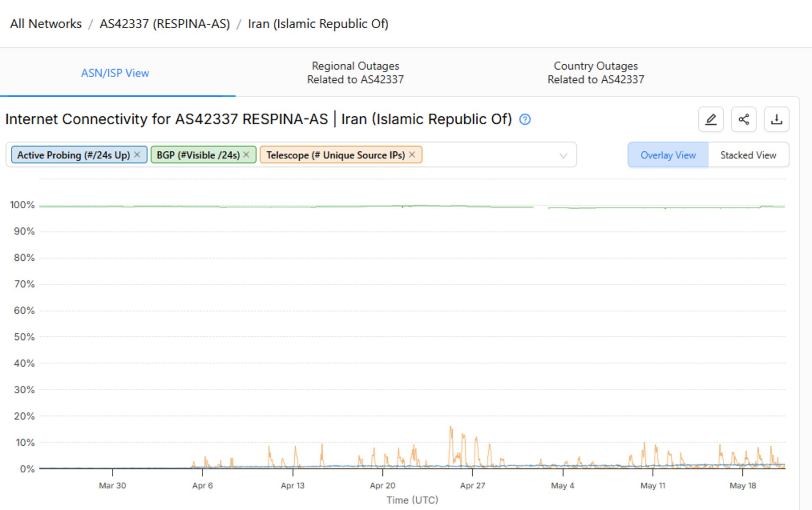Click Iran (Islamic Republic Of) breadcrumb

(x=318, y=24)
